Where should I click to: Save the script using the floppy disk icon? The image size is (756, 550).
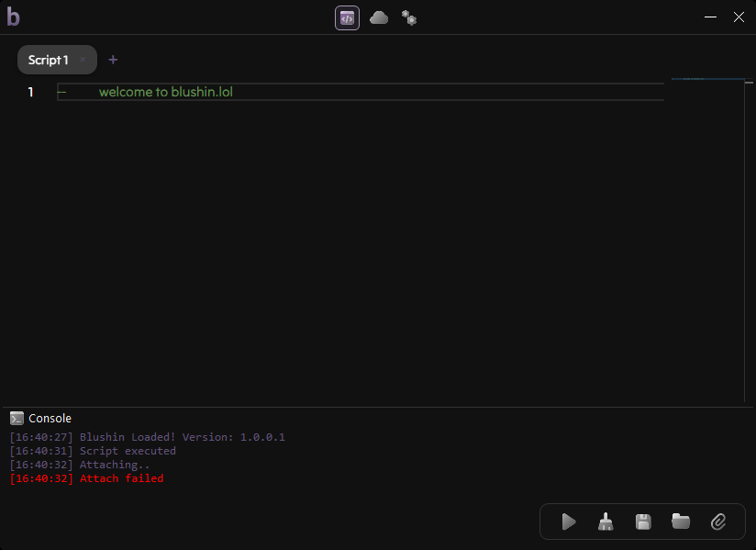pyautogui.click(x=643, y=522)
